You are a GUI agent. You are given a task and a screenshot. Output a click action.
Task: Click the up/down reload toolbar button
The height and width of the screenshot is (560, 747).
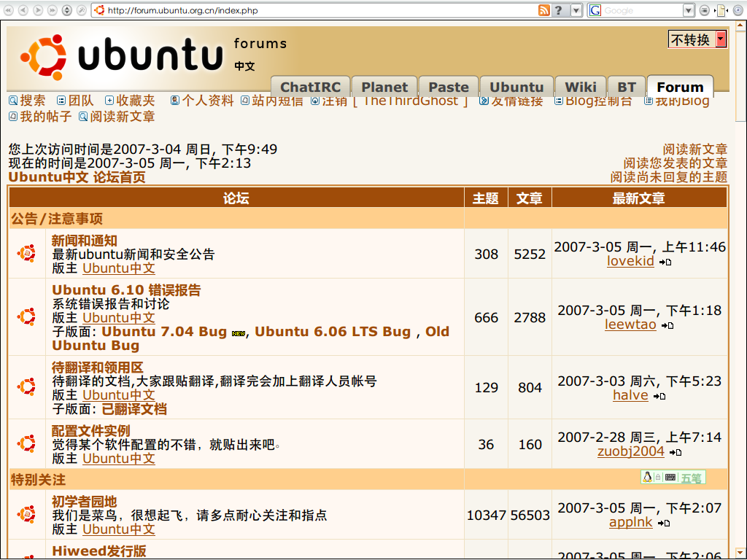point(67,10)
